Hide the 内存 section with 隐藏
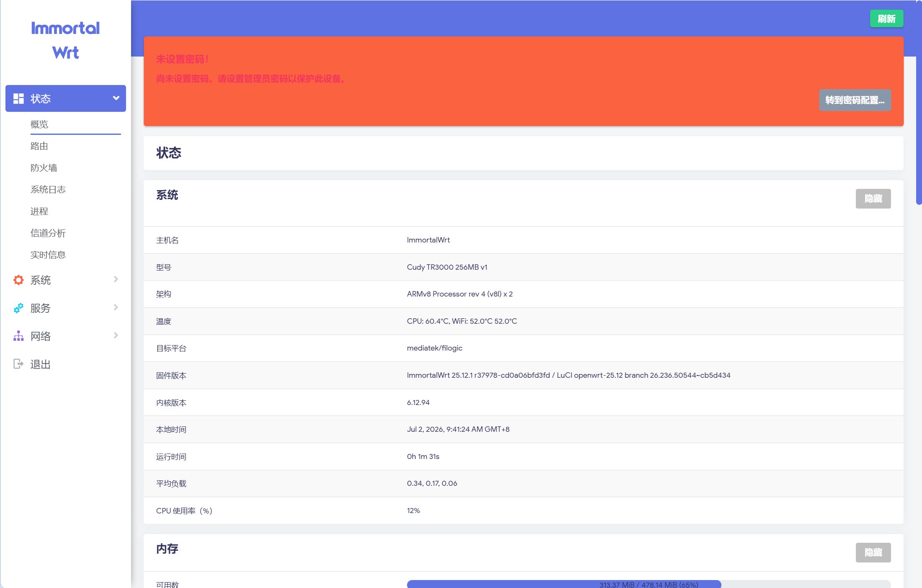The height and width of the screenshot is (588, 922). (x=873, y=552)
